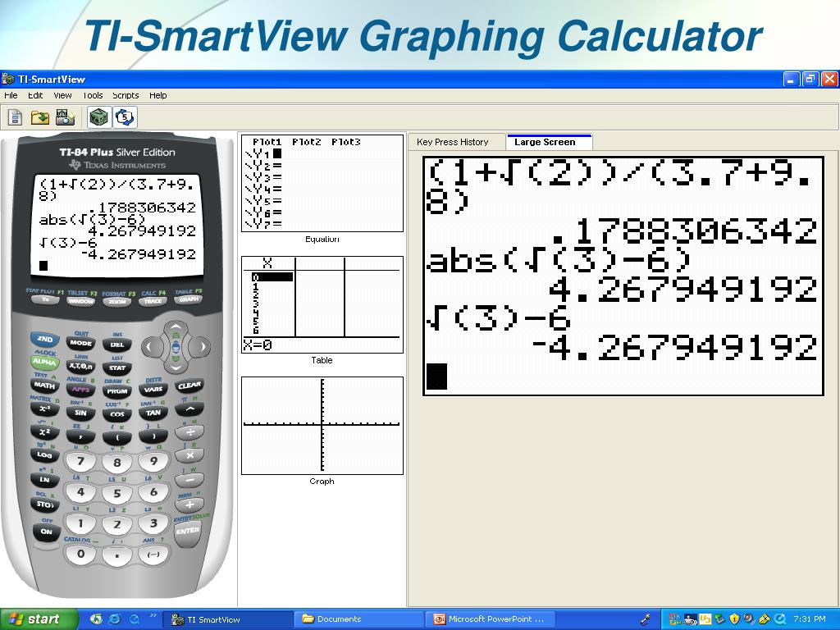Click the X,T,θ,n calculator key

pyautogui.click(x=81, y=367)
